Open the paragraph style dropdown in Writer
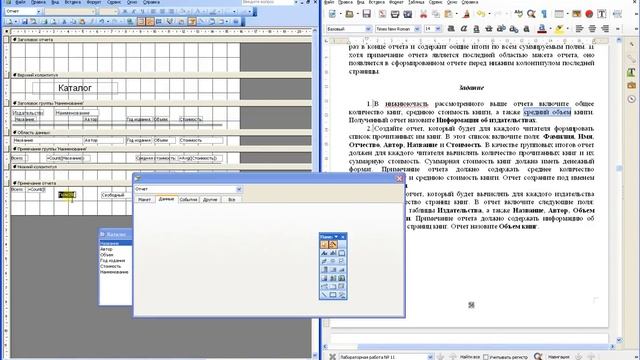 click(x=368, y=29)
